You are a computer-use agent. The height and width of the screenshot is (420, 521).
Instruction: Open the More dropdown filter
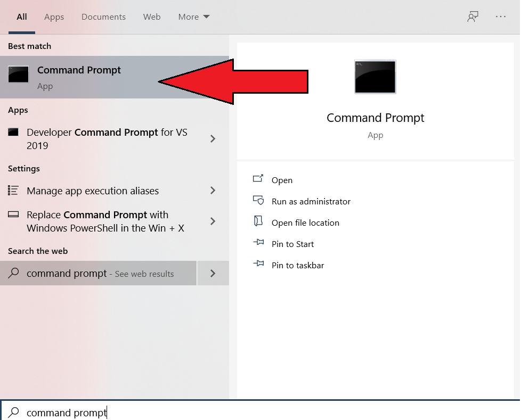[194, 17]
